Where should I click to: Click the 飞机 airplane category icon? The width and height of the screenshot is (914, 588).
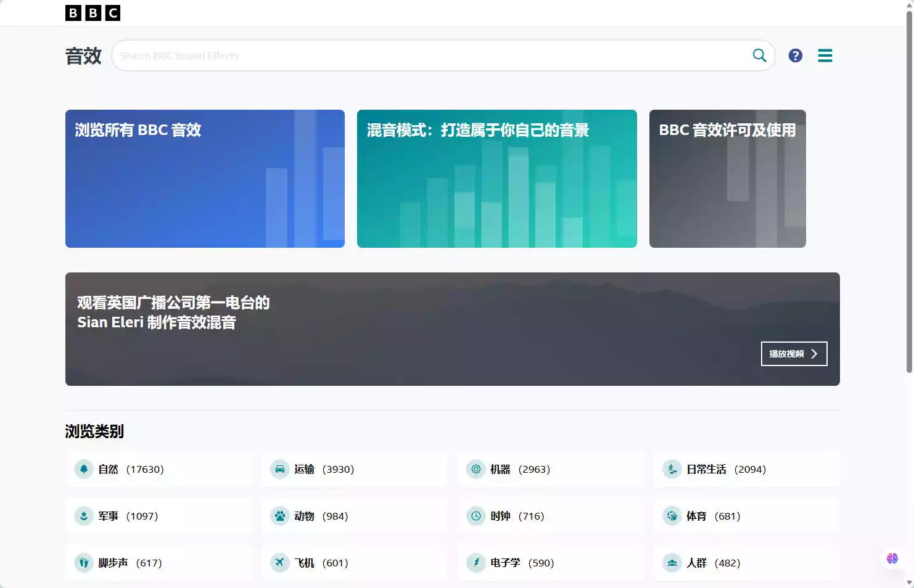(x=280, y=563)
